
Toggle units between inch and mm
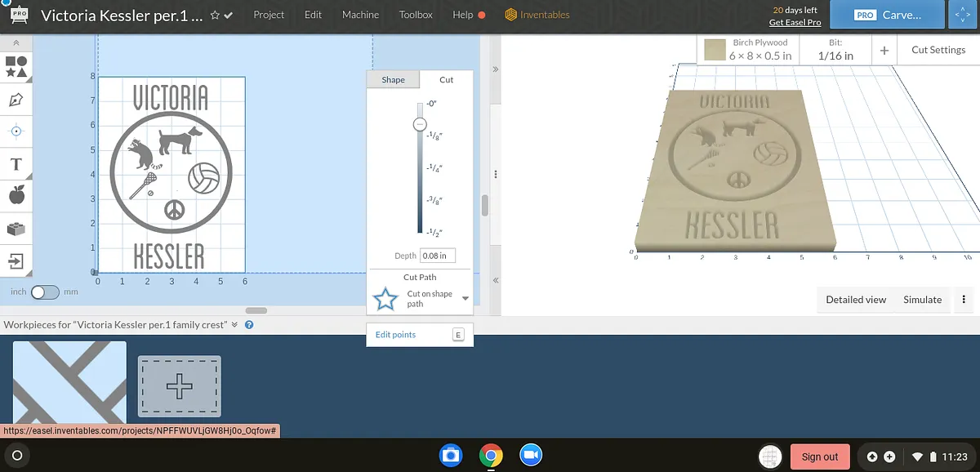(45, 292)
